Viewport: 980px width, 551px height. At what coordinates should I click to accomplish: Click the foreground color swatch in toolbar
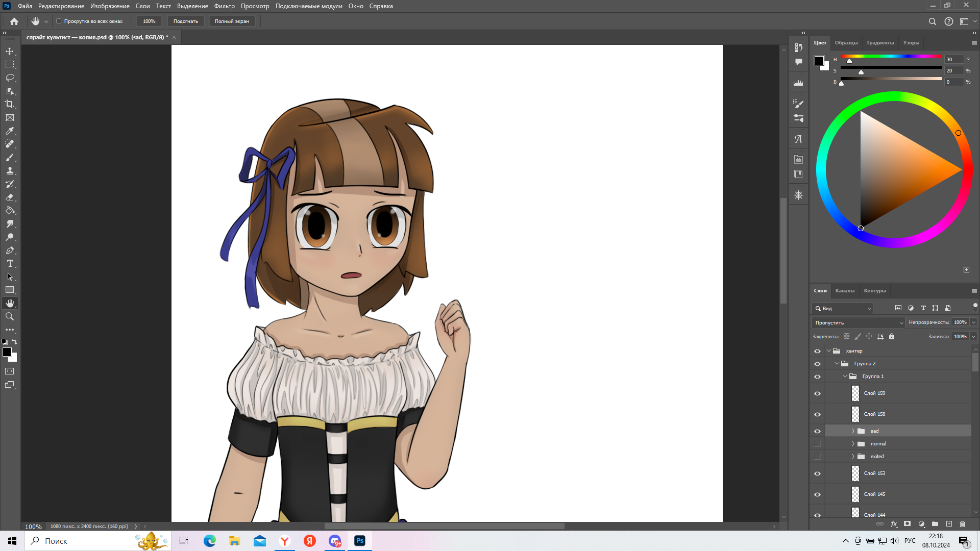pos(7,352)
